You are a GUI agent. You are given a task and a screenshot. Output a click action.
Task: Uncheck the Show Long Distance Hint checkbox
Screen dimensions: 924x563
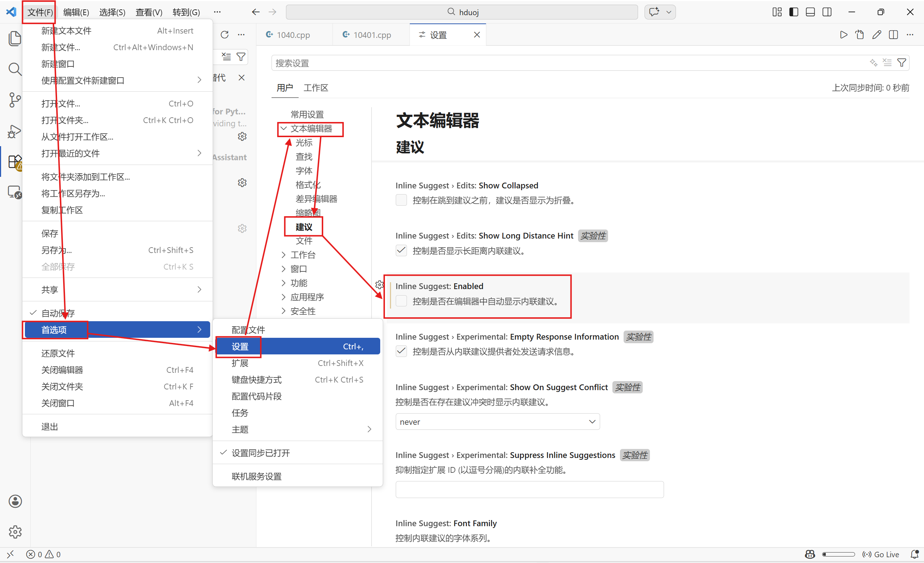click(x=401, y=250)
